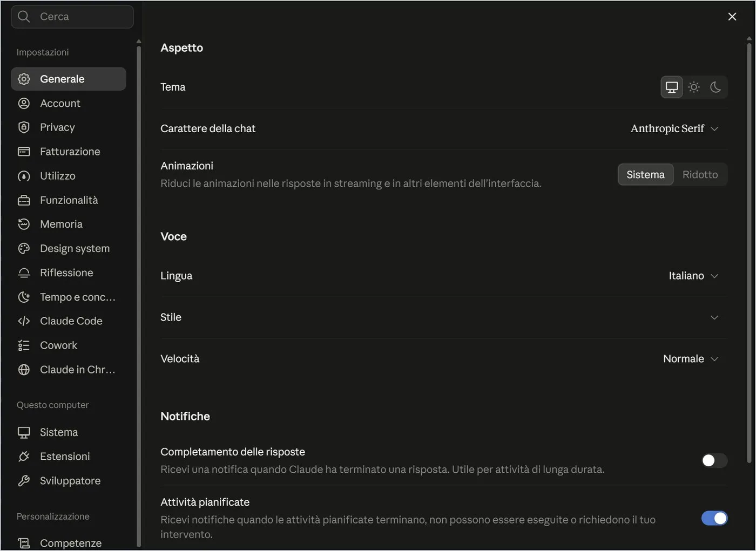
Task: Enable Completamento delle risposte notifications
Action: pos(714,460)
